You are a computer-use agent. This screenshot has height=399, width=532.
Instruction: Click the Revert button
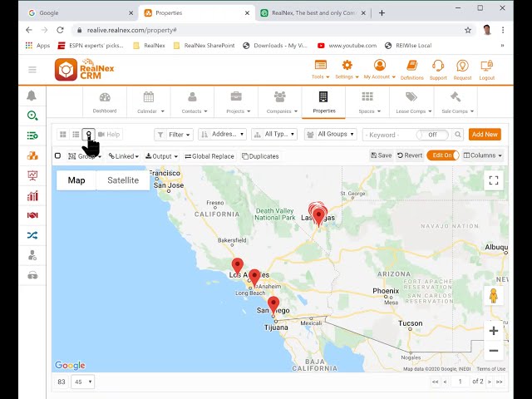tap(410, 155)
